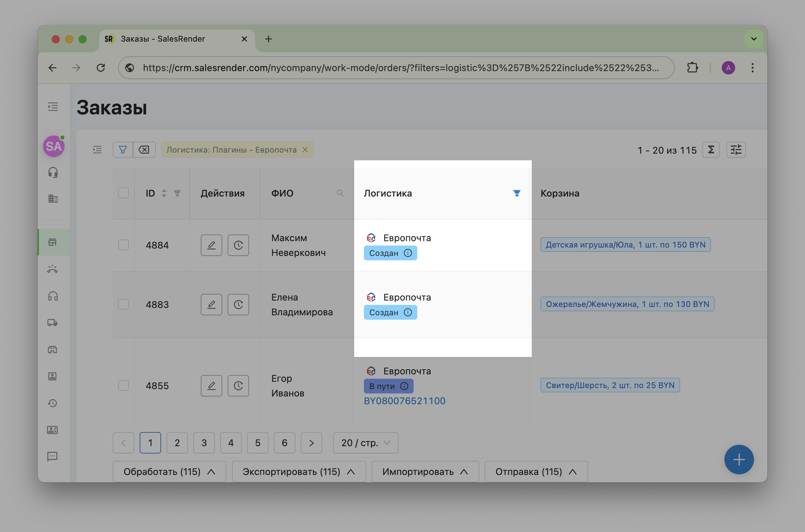Select the checkbox for order 4855
Screen dimensions: 805x532
[x=123, y=385]
